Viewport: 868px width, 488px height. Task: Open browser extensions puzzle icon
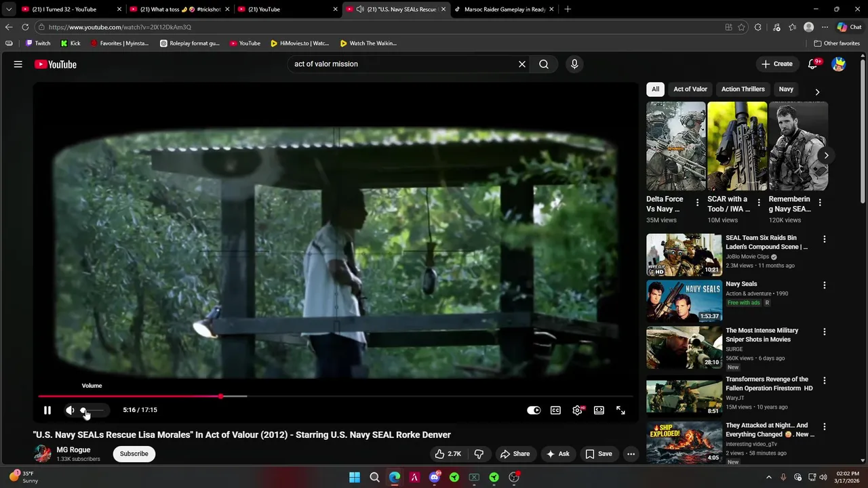[x=758, y=27]
